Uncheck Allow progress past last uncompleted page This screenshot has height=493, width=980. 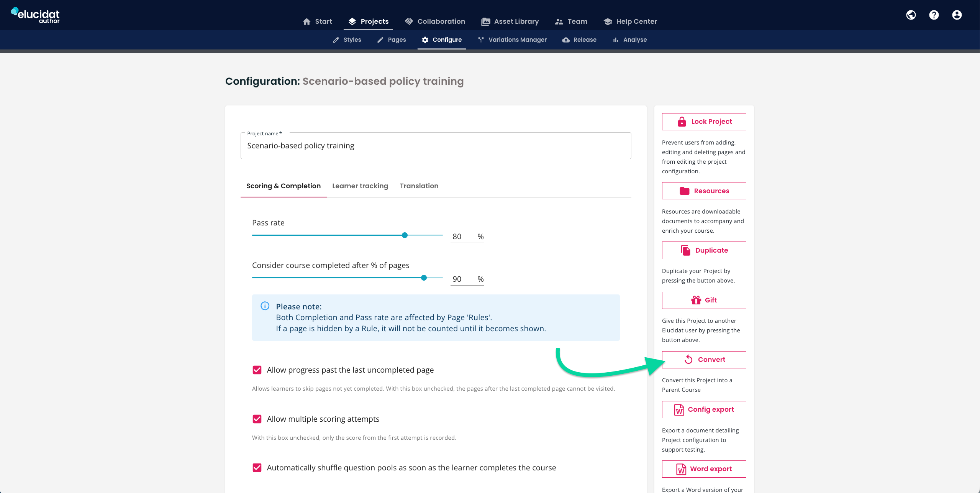point(257,370)
